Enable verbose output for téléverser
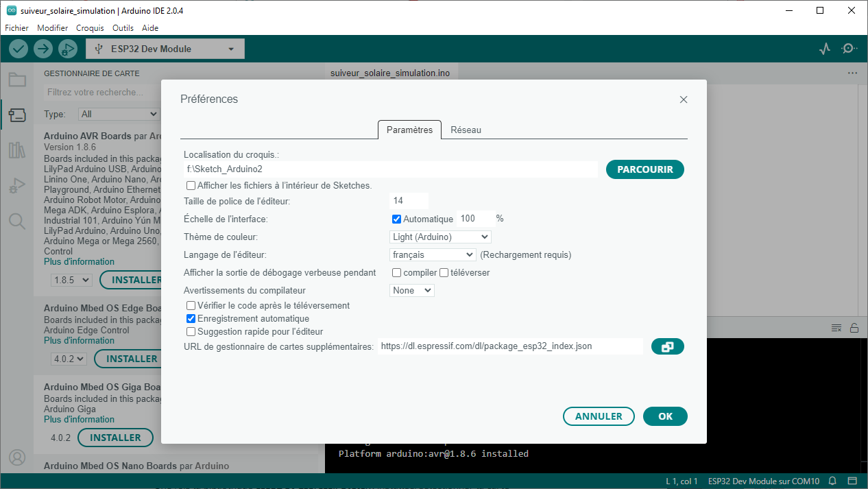The height and width of the screenshot is (489, 868). 444,273
